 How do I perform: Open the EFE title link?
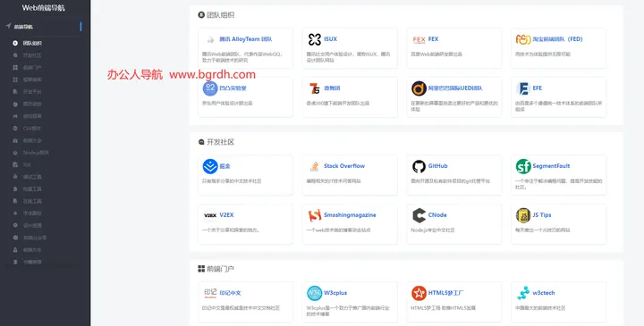pos(538,88)
